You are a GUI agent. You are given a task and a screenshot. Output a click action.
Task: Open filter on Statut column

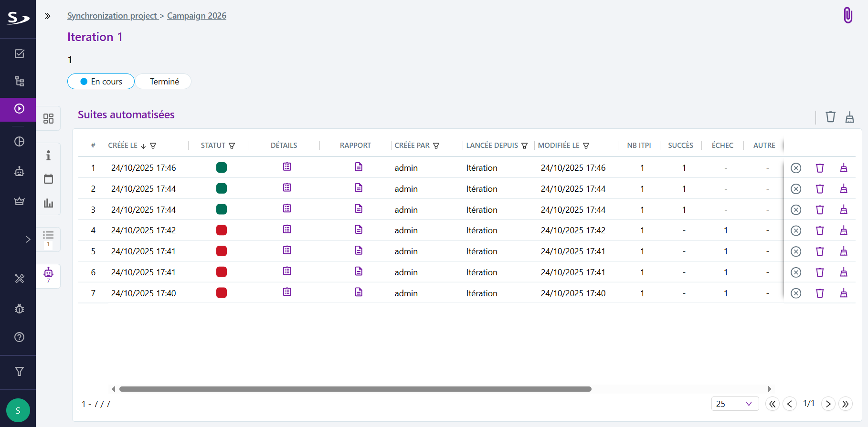pyautogui.click(x=232, y=146)
